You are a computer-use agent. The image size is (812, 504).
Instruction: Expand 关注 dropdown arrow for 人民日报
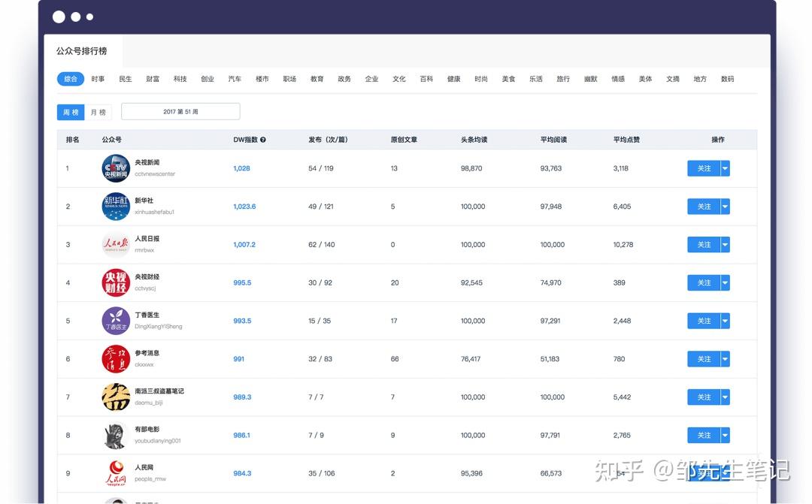point(725,244)
